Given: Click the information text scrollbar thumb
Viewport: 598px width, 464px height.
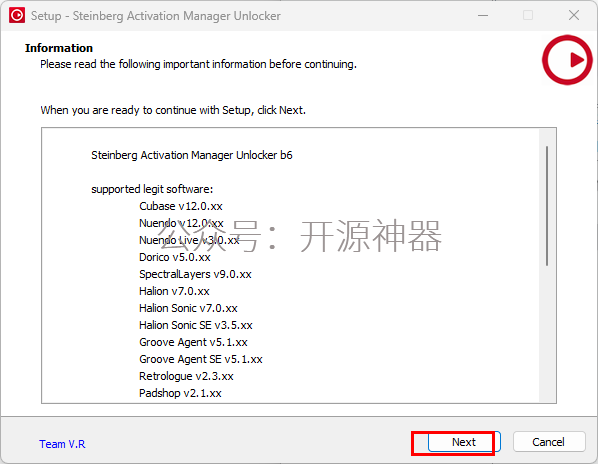Looking at the screenshot, I should pyautogui.click(x=547, y=206).
